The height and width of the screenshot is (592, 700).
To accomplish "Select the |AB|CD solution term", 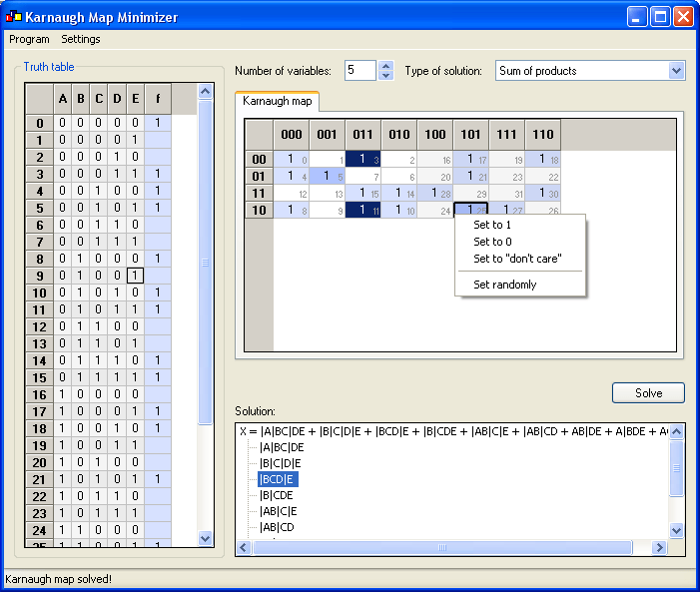I will 278,527.
